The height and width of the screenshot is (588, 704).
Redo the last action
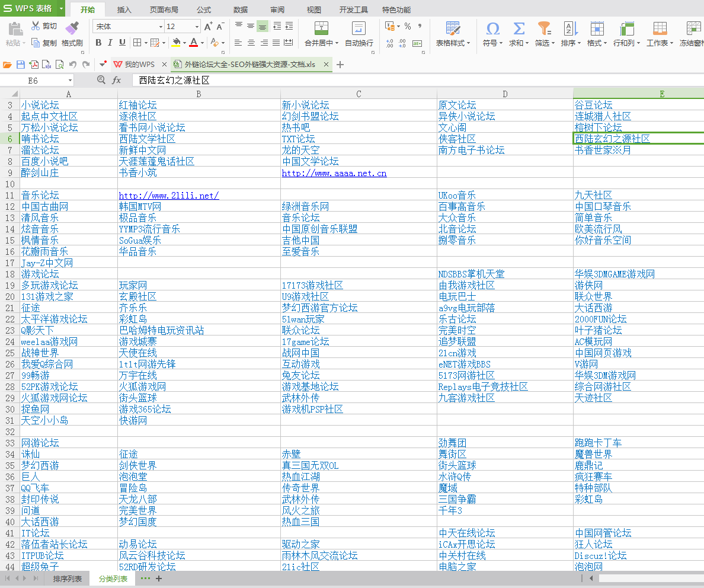point(86,65)
